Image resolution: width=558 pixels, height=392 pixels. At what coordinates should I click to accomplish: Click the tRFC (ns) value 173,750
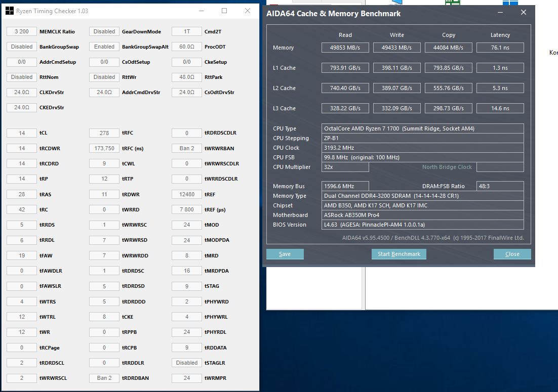tap(104, 148)
